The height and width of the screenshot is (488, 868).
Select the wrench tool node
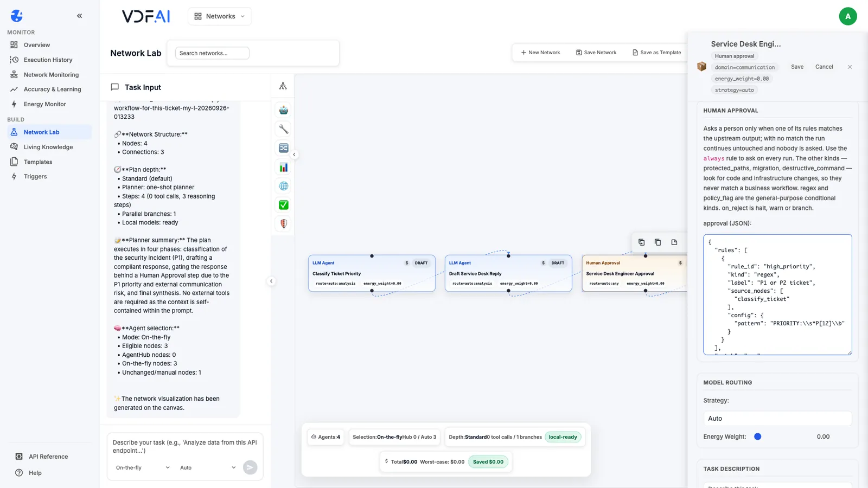click(283, 129)
